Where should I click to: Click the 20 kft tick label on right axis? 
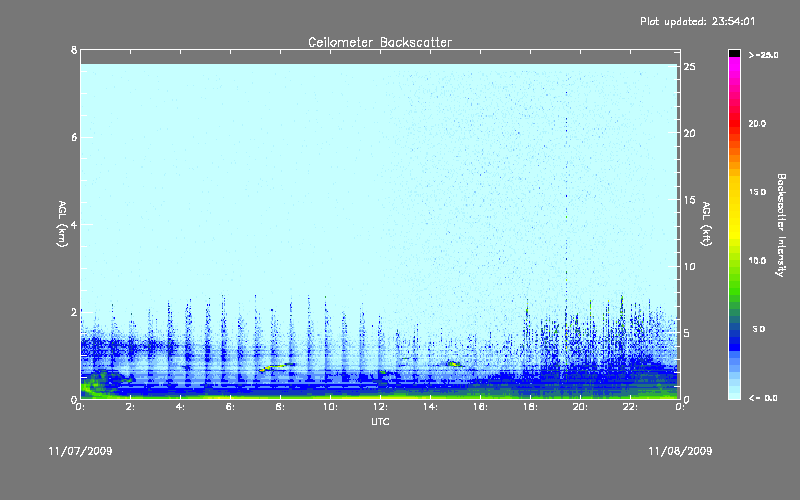[689, 133]
